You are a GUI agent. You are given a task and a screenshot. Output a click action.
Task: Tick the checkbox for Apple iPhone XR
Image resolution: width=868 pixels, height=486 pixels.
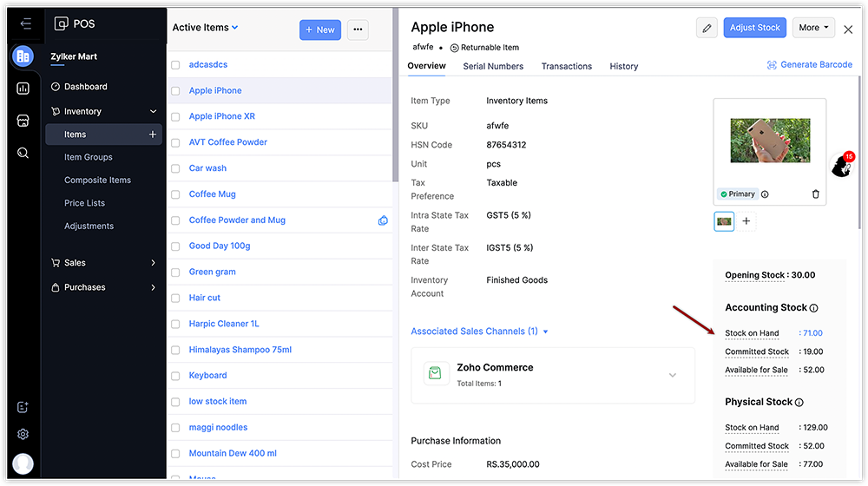[x=175, y=117]
